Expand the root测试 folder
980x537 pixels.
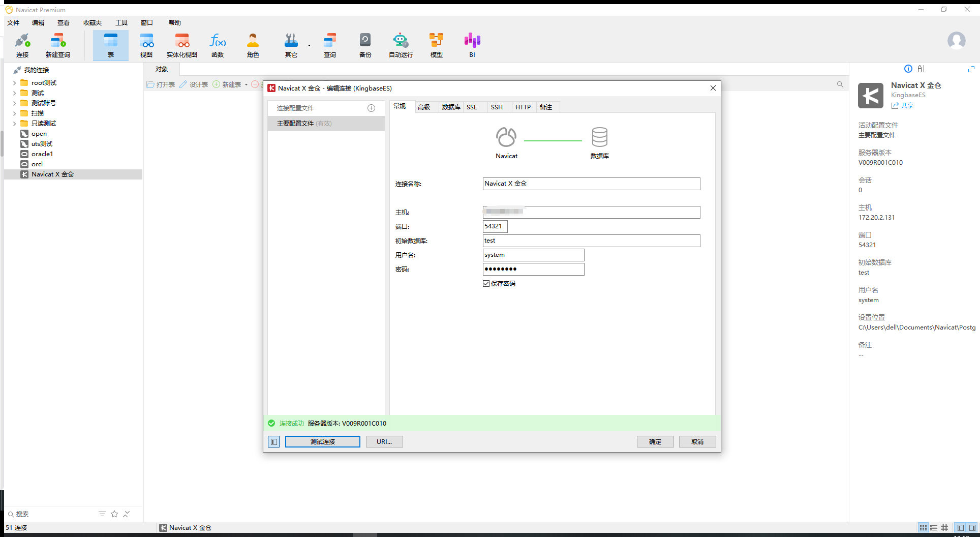point(14,83)
